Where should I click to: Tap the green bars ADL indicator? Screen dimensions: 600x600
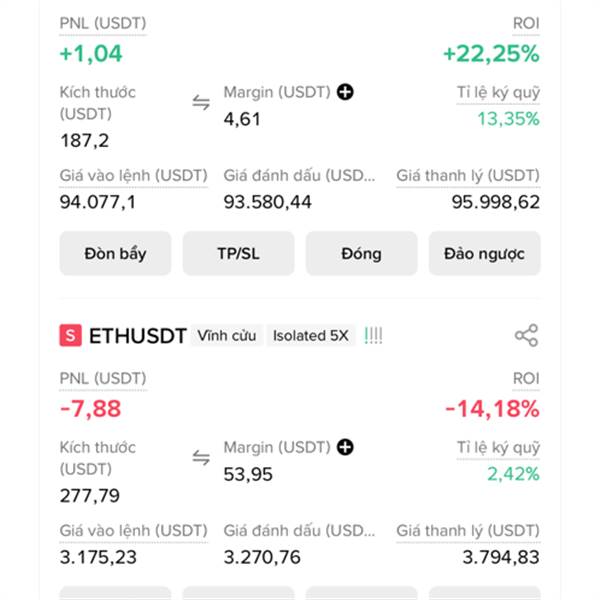click(x=373, y=336)
